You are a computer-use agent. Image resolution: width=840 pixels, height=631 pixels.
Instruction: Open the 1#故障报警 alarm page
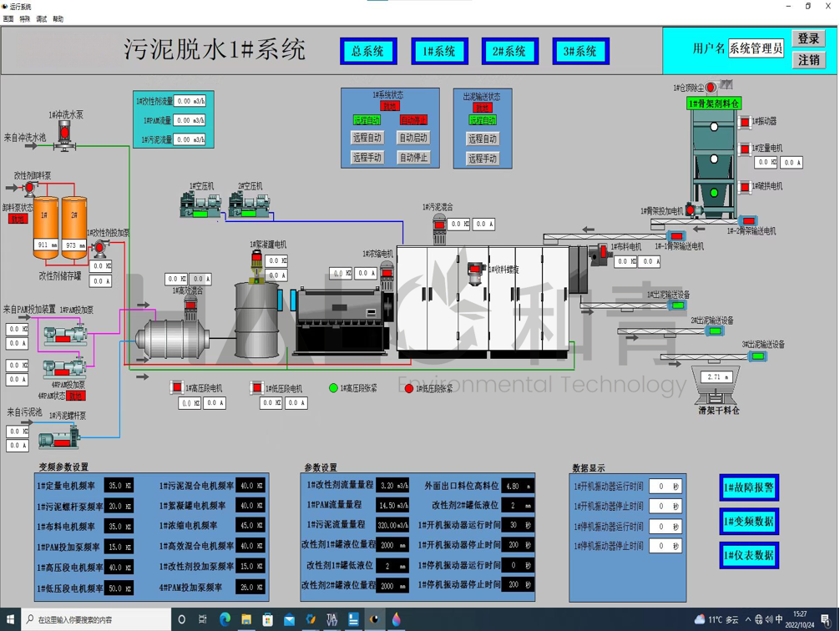point(748,487)
